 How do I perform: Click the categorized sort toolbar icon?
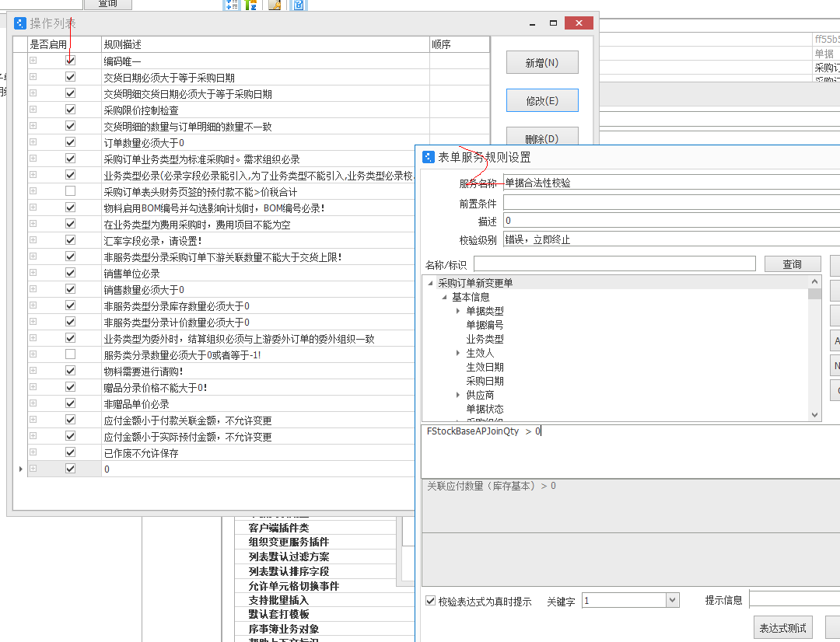[x=232, y=5]
